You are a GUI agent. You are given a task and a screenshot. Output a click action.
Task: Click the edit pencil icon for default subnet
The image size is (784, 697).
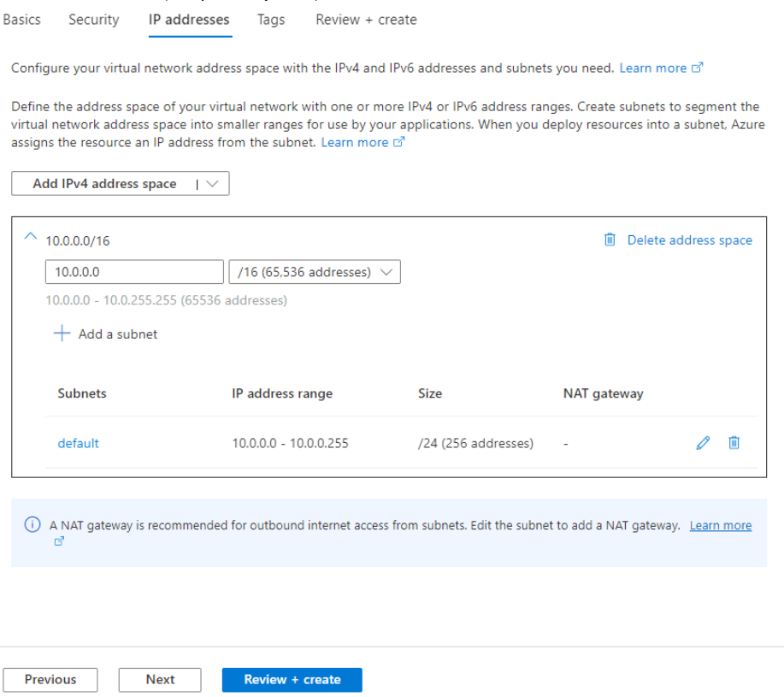[703, 443]
